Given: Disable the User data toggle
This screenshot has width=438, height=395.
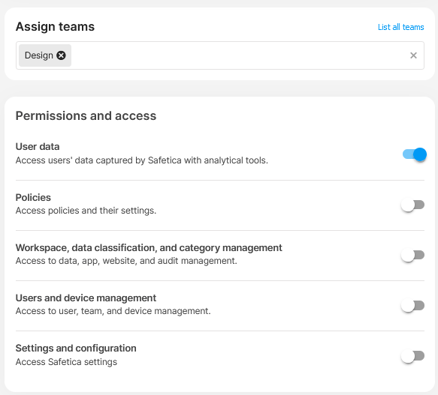Looking at the screenshot, I should point(414,154).
